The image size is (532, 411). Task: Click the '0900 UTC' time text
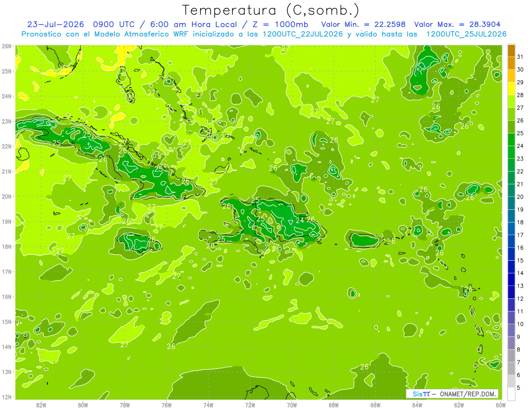point(113,24)
